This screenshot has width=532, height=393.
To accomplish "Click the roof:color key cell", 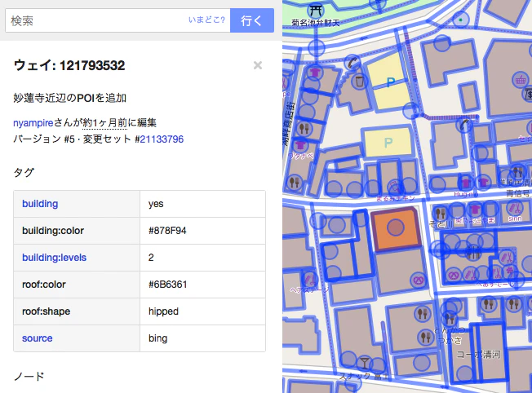I will pyautogui.click(x=77, y=285).
